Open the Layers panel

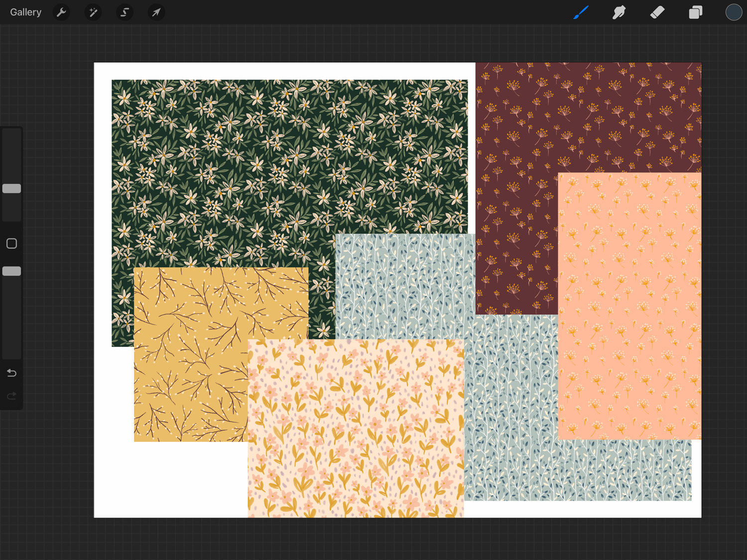(695, 12)
